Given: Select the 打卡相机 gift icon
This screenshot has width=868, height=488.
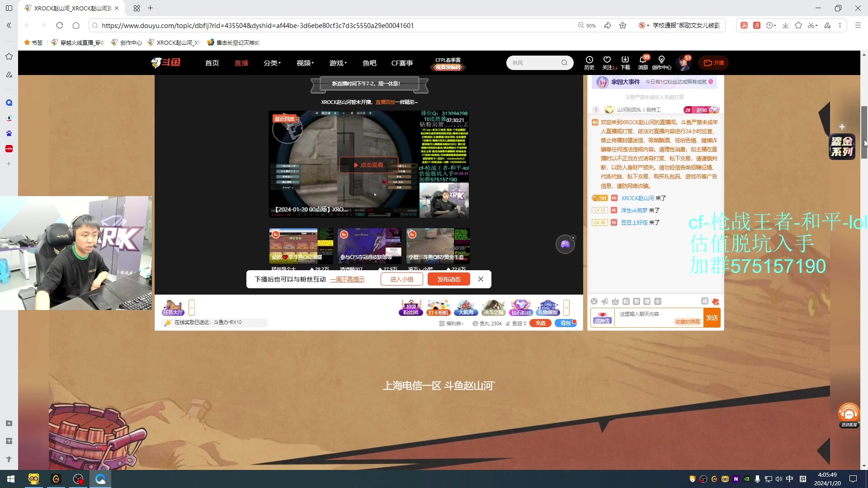Looking at the screenshot, I should 438,308.
